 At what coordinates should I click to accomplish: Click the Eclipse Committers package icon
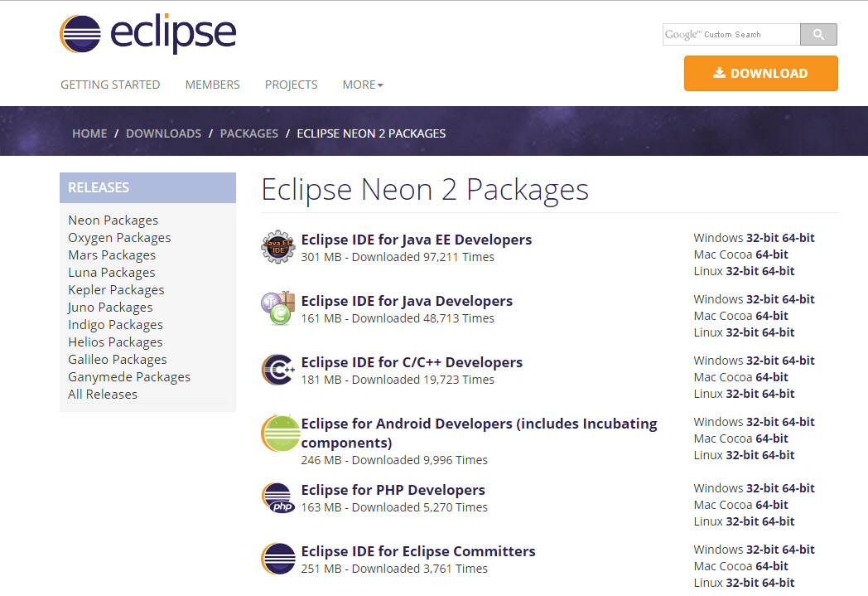point(277,560)
